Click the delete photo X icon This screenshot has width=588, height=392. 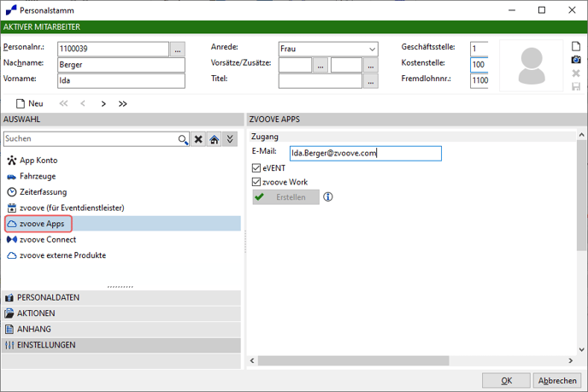576,73
